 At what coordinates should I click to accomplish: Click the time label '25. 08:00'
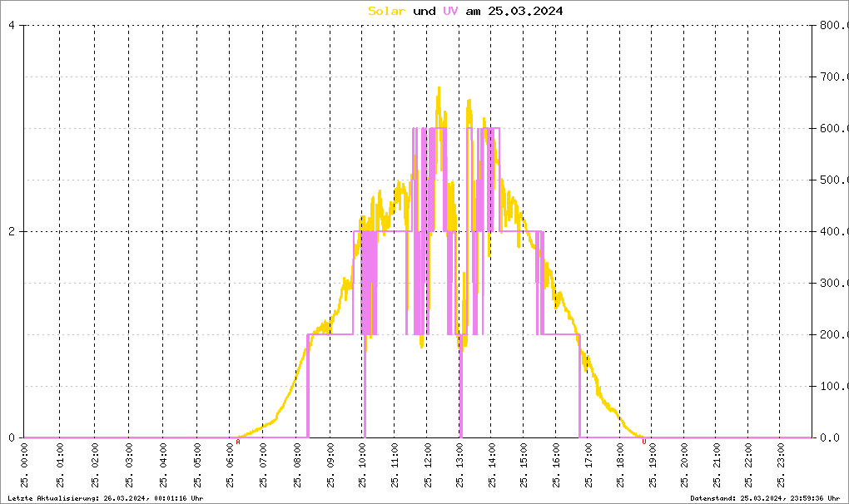click(296, 465)
